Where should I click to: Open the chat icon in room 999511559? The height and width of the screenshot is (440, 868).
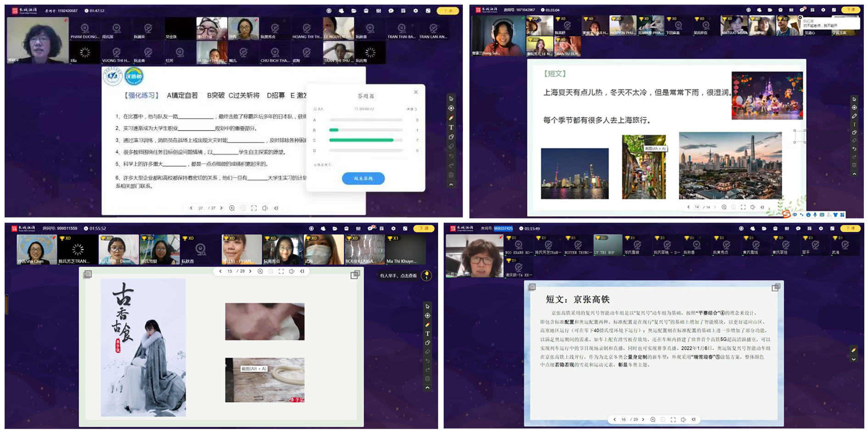[x=370, y=229]
